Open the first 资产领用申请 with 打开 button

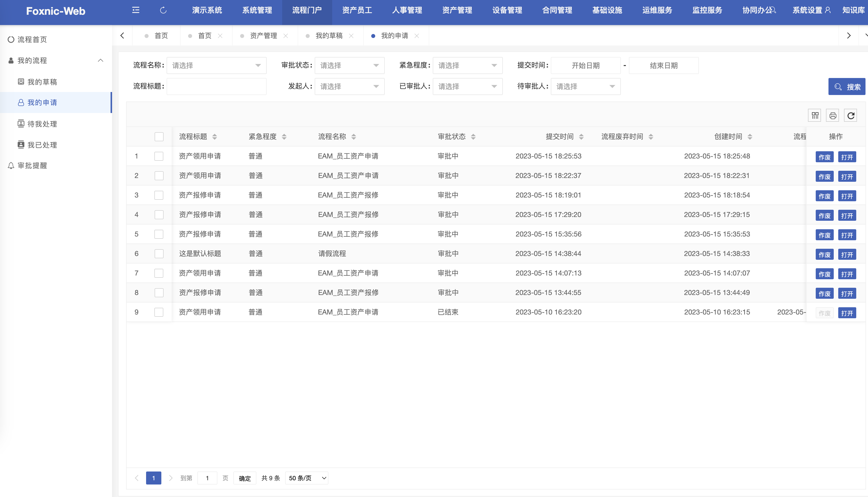(847, 157)
